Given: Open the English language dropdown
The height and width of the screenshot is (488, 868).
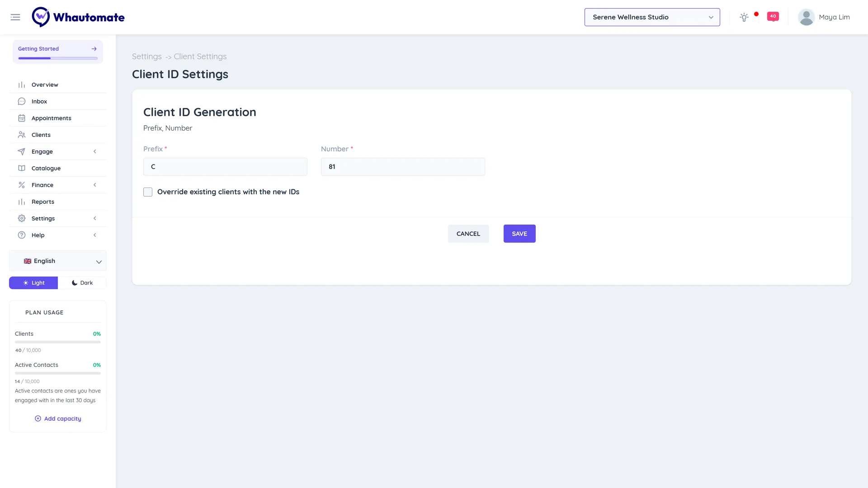Looking at the screenshot, I should pos(58,261).
